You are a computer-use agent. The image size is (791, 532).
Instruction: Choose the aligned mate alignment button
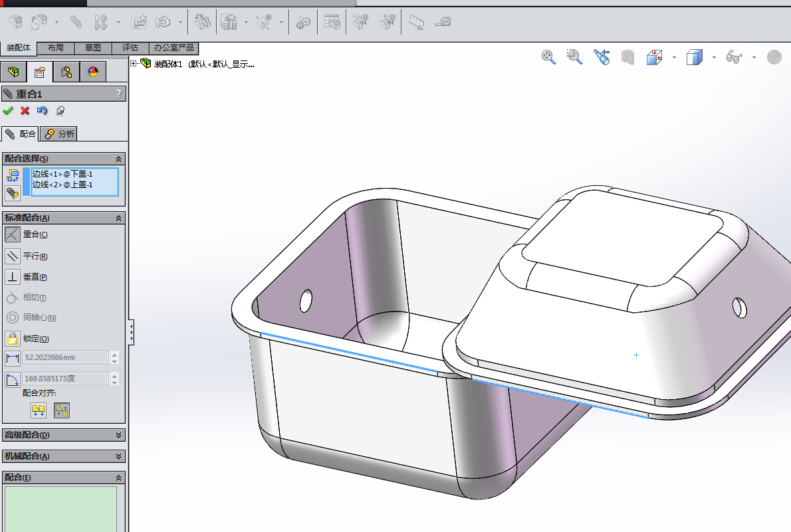pos(39,410)
